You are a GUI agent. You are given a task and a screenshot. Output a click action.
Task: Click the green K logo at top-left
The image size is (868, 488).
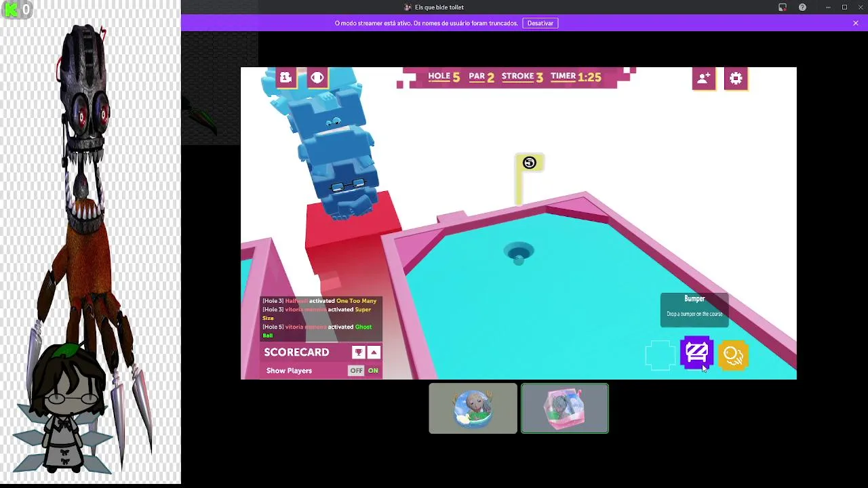click(9, 9)
